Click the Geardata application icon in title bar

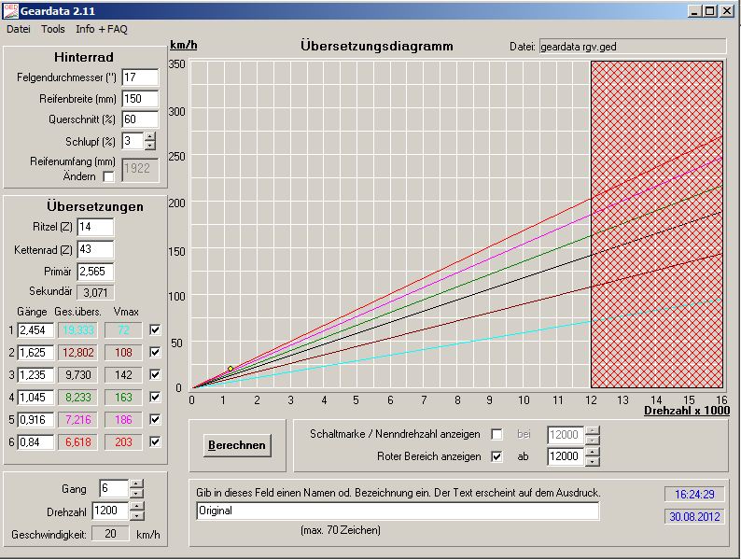click(9, 11)
